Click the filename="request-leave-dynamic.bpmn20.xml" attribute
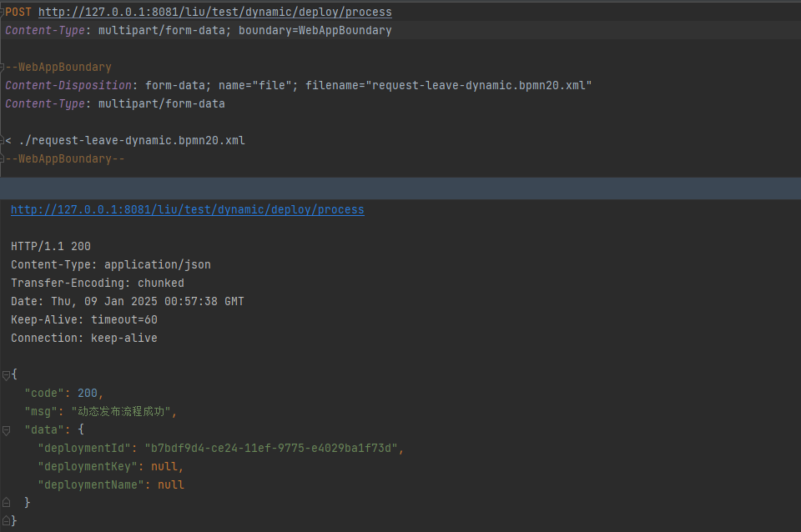This screenshot has height=532, width=801. tap(448, 86)
